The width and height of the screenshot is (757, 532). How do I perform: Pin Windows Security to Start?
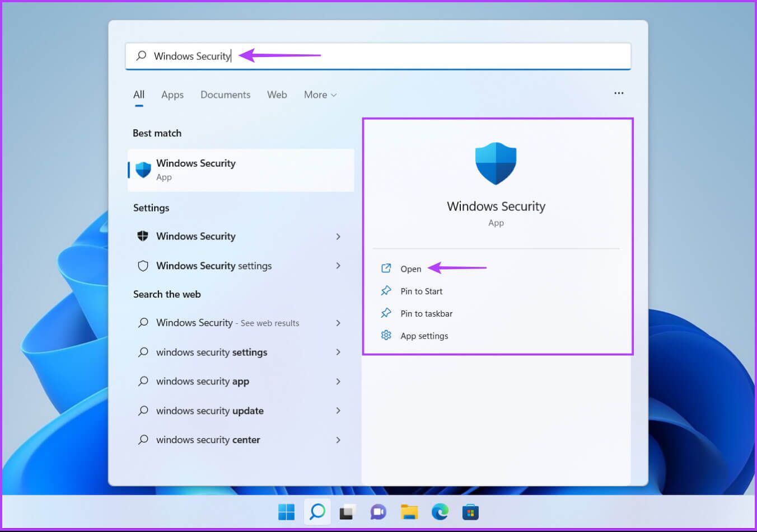click(x=421, y=291)
